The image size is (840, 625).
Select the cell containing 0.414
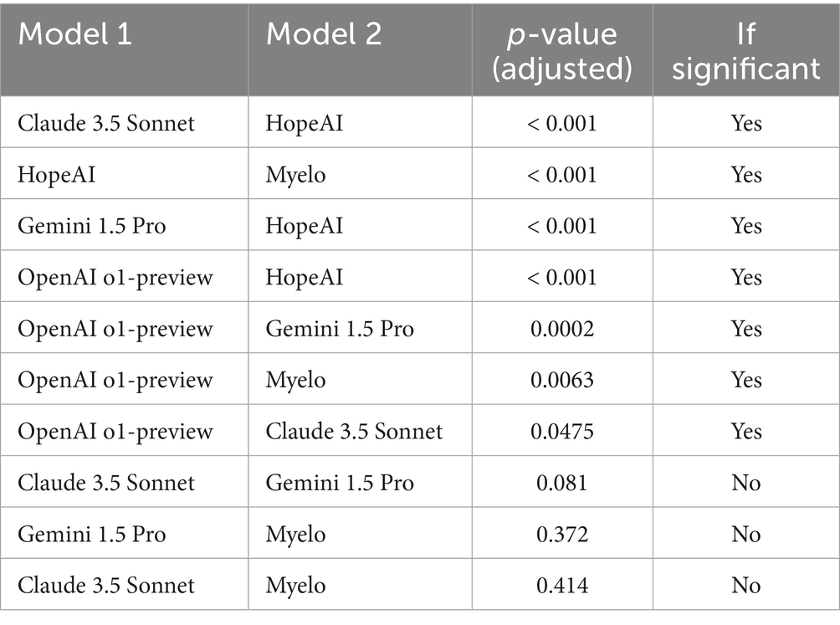click(x=562, y=586)
